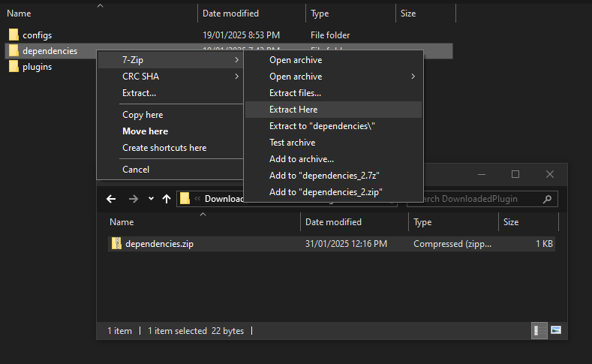
Task: Select the plugins folder
Action: pyautogui.click(x=37, y=67)
